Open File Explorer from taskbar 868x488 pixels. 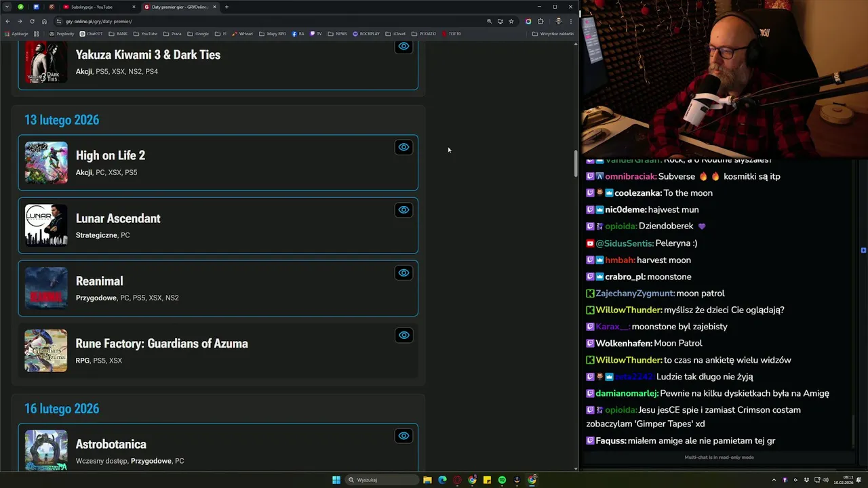pyautogui.click(x=427, y=480)
